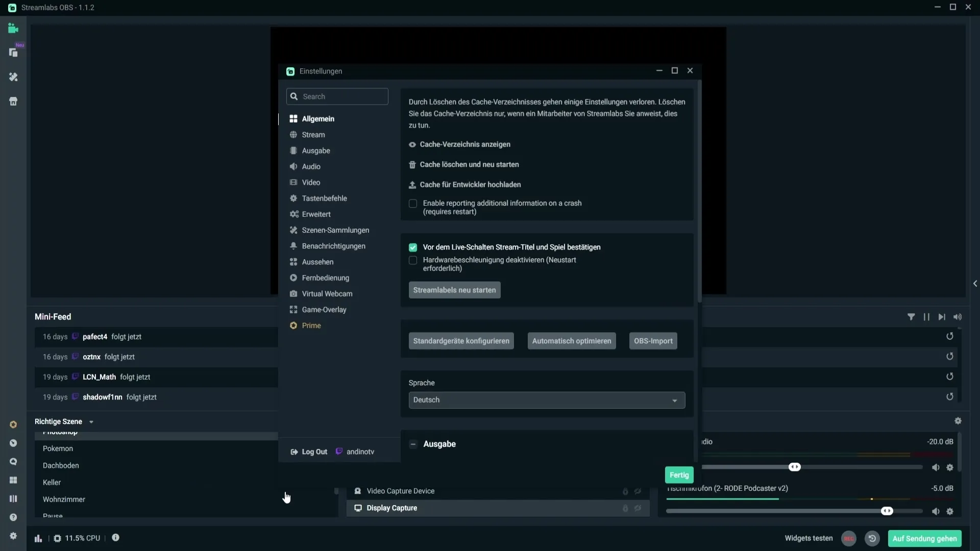Open the Layout grid icon in sidebar
Screen dimensions: 980x551
13,480
